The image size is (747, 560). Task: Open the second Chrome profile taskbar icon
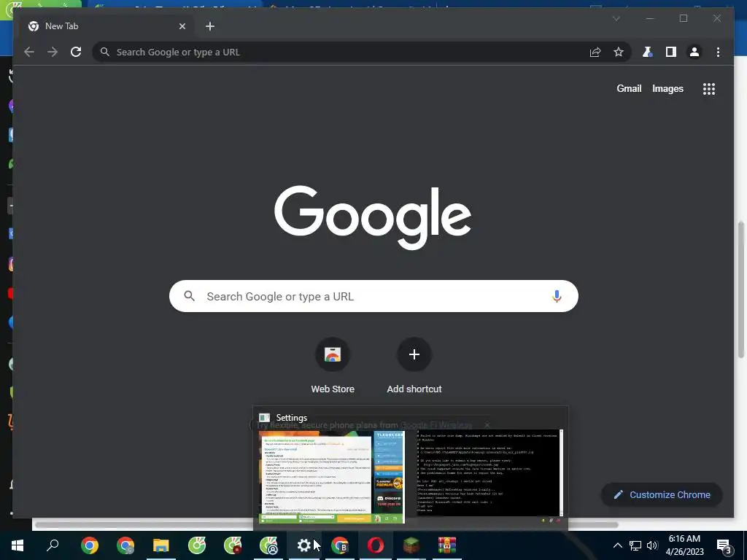click(125, 545)
